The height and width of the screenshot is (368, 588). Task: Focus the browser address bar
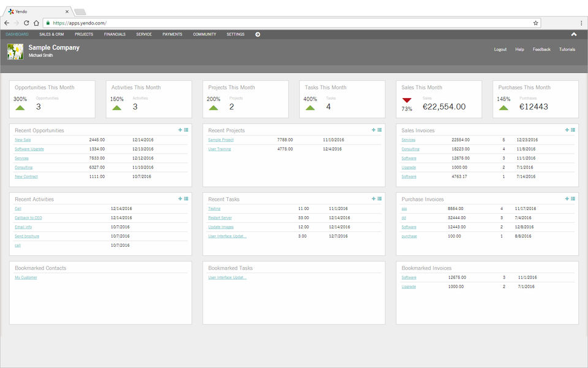(x=293, y=23)
